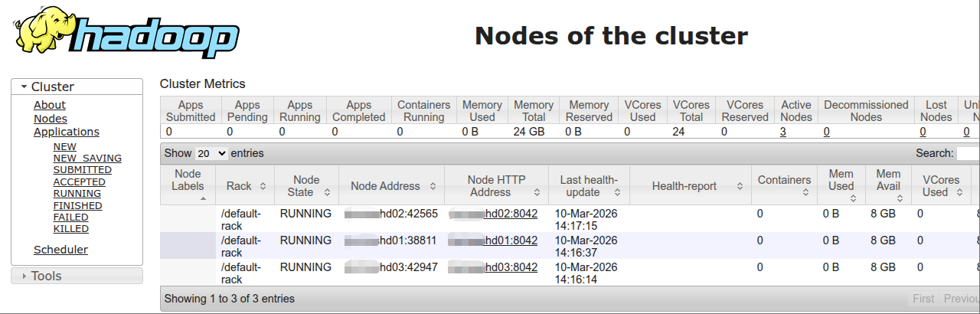Sort by Node Address column arrows
The image size is (980, 314).
click(x=433, y=186)
